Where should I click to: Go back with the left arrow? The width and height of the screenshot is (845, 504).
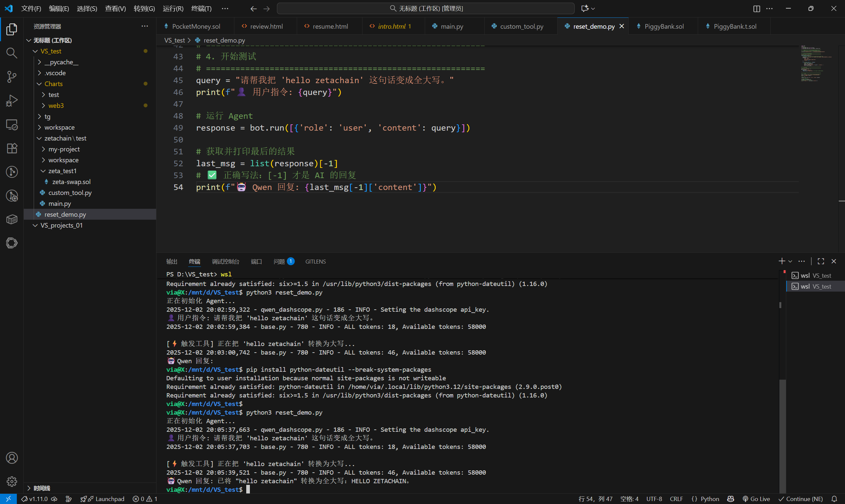[x=253, y=9]
